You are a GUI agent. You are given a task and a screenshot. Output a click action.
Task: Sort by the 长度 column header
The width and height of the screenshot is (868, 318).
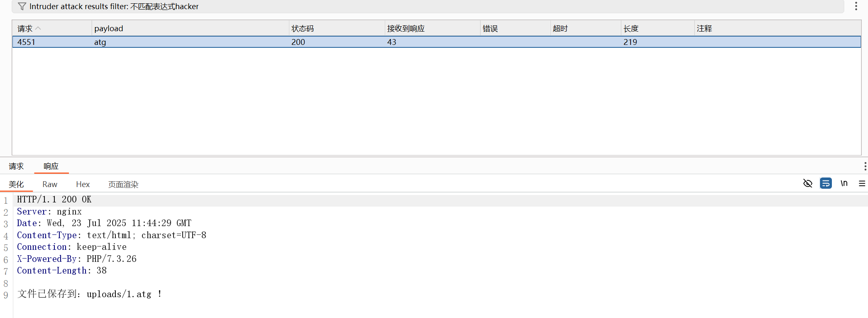click(x=658, y=28)
